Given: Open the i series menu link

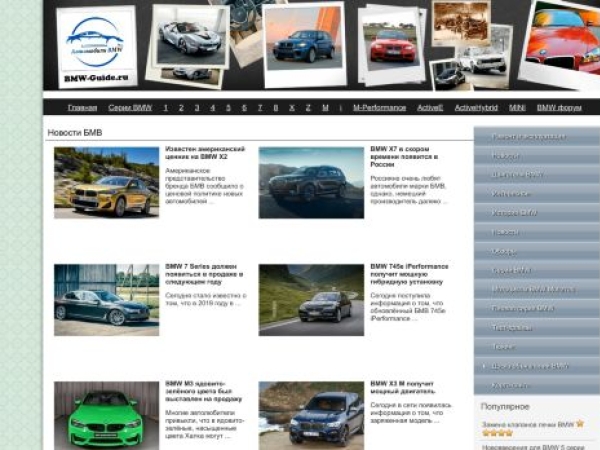Looking at the screenshot, I should [341, 108].
